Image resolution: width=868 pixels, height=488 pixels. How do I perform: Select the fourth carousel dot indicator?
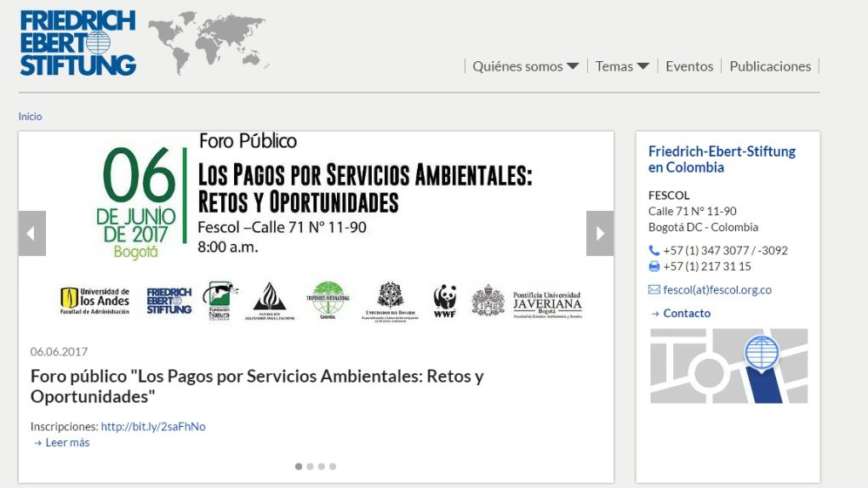click(x=333, y=467)
